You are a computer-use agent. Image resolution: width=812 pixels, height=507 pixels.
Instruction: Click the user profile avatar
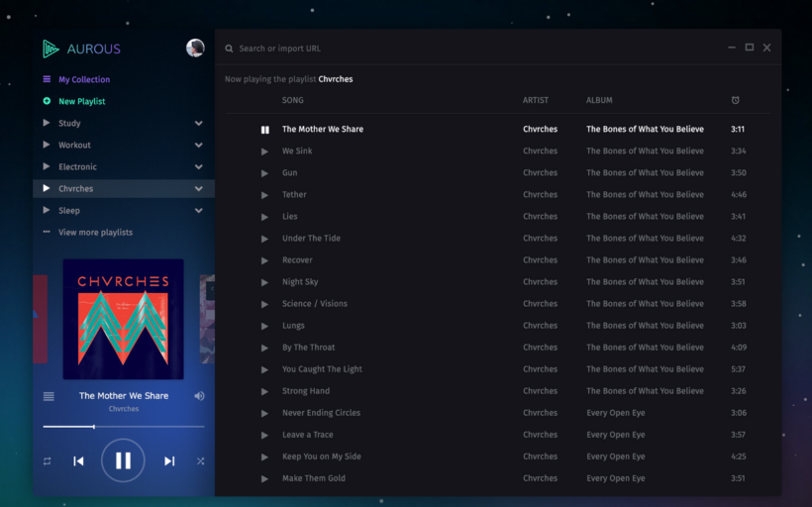pos(195,49)
